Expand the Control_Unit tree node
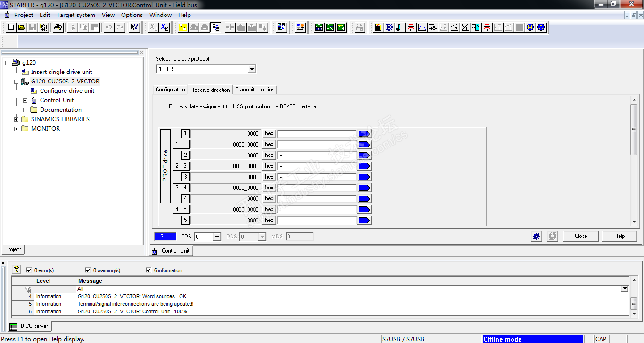The height and width of the screenshot is (343, 644). pos(25,100)
